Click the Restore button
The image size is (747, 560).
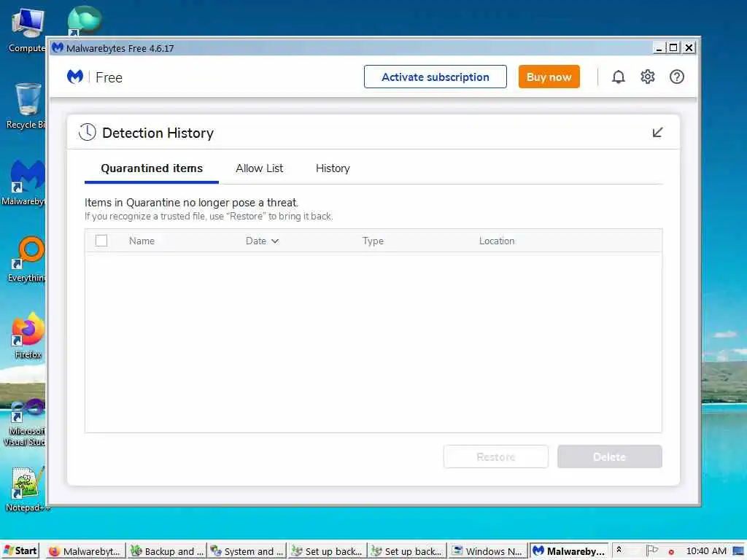click(x=495, y=456)
